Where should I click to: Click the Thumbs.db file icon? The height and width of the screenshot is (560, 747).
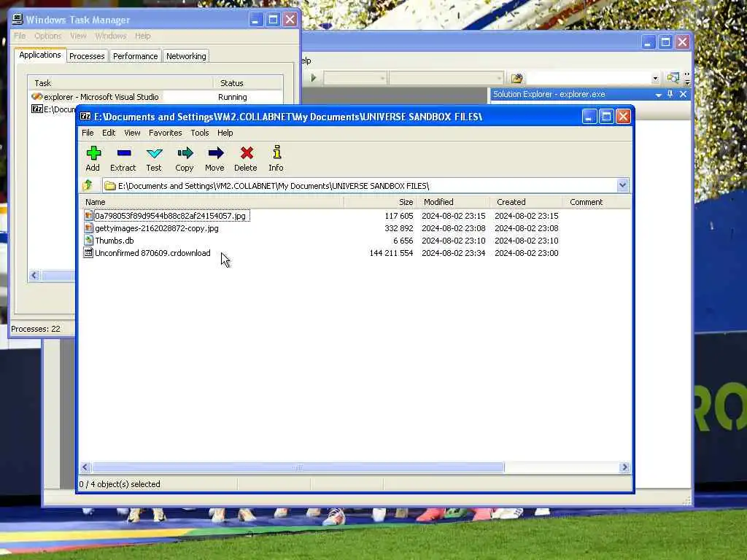point(88,241)
